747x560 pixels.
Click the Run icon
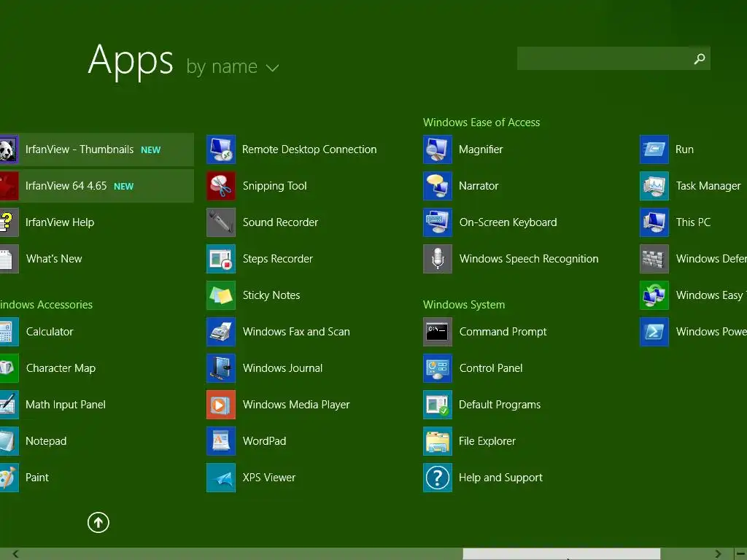point(654,149)
